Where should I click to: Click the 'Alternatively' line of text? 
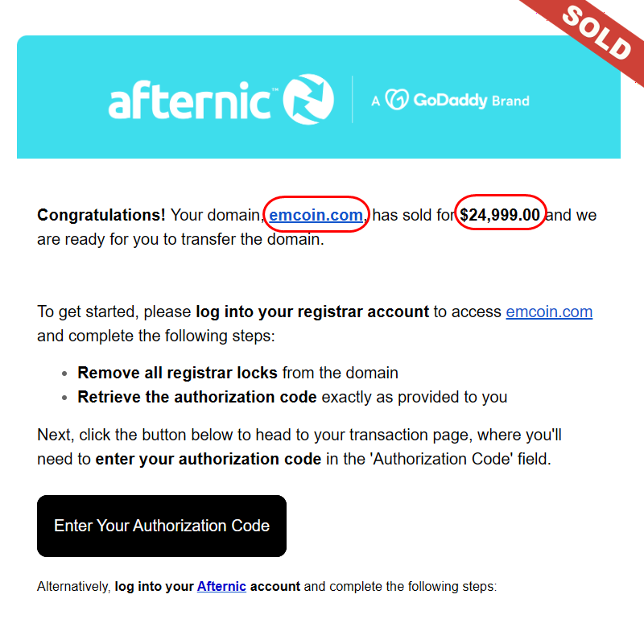click(267, 586)
